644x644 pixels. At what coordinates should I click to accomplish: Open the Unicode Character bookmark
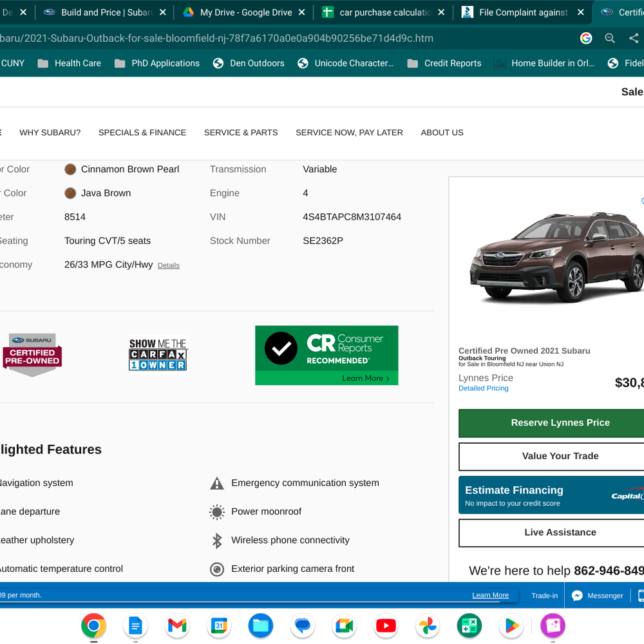(x=345, y=63)
